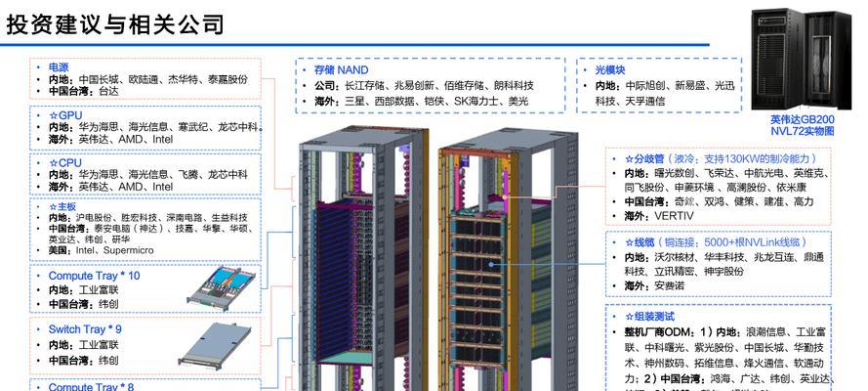Click the line 海外：安费诺
Viewport: 868px width, 391px height.
pyautogui.click(x=655, y=285)
